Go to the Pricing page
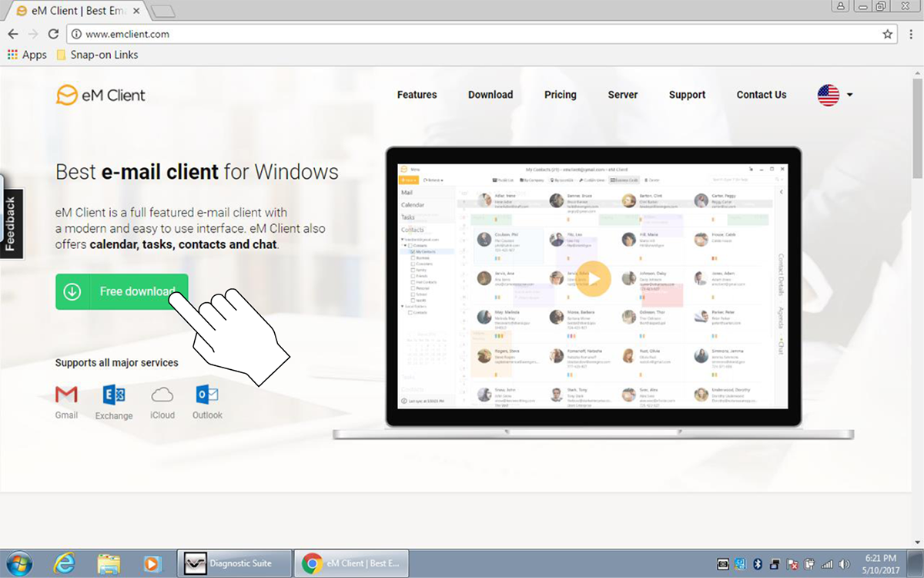The height and width of the screenshot is (578, 924). (560, 95)
